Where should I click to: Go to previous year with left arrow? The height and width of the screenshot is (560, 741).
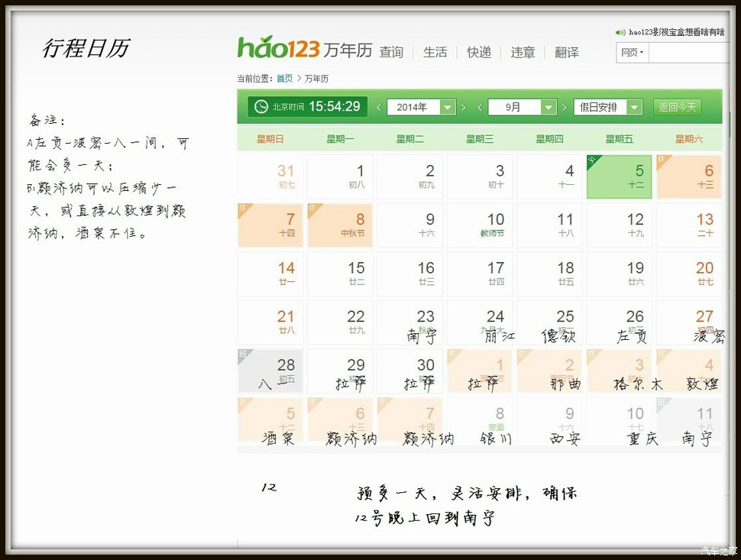(x=379, y=108)
